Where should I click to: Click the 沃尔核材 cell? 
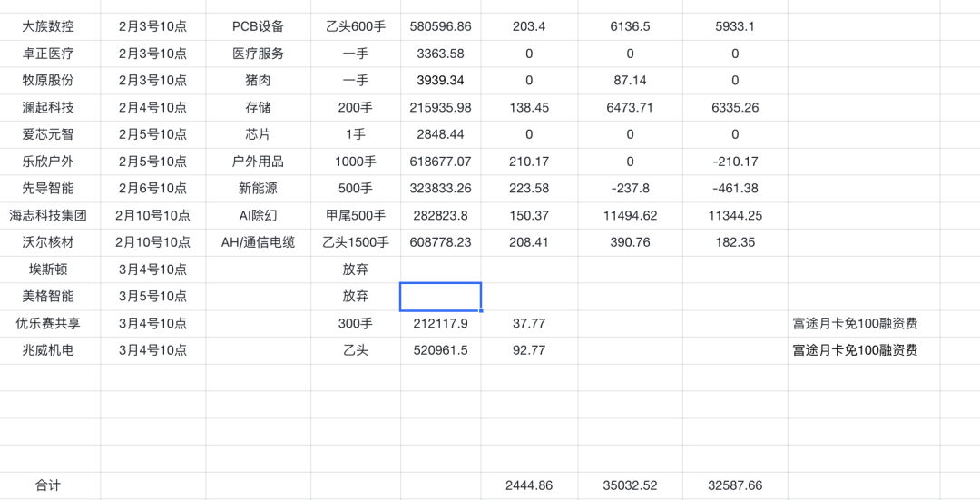(50, 242)
